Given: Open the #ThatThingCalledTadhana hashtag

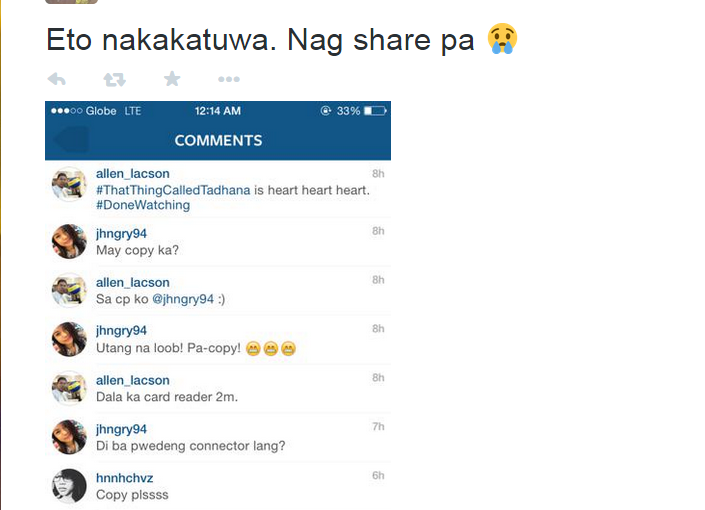Looking at the screenshot, I should click(173, 190).
